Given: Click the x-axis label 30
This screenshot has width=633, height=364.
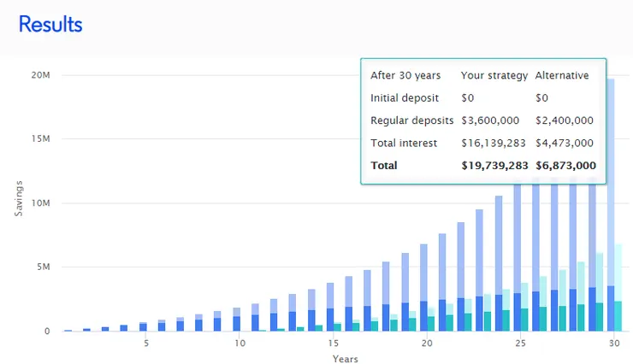Looking at the screenshot, I should pyautogui.click(x=612, y=343).
